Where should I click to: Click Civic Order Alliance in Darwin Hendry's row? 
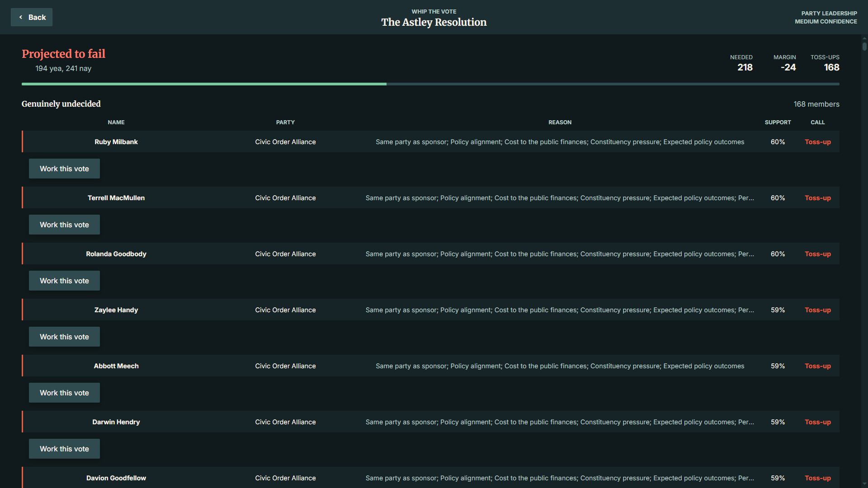(x=285, y=422)
